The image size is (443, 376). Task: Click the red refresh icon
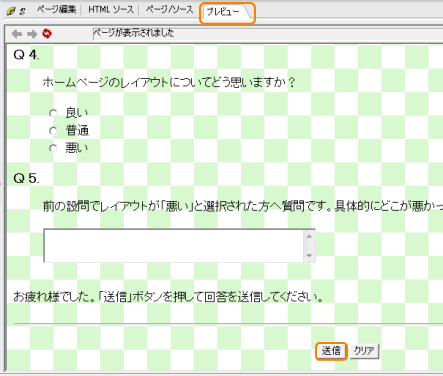[47, 34]
